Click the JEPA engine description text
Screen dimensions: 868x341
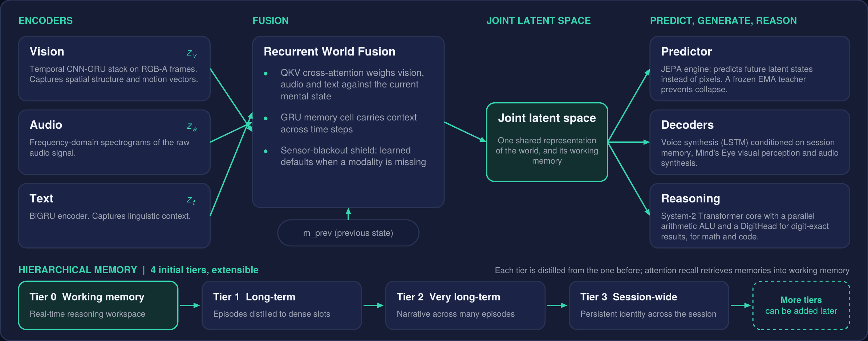(737, 79)
